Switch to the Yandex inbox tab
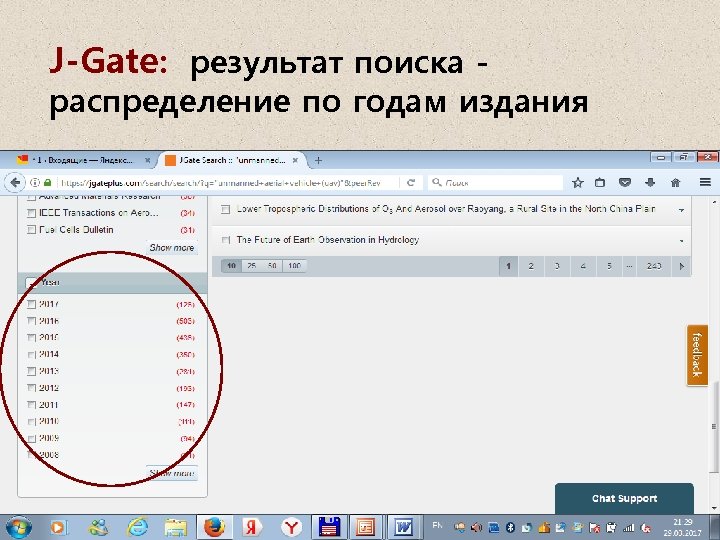 [x=84, y=160]
